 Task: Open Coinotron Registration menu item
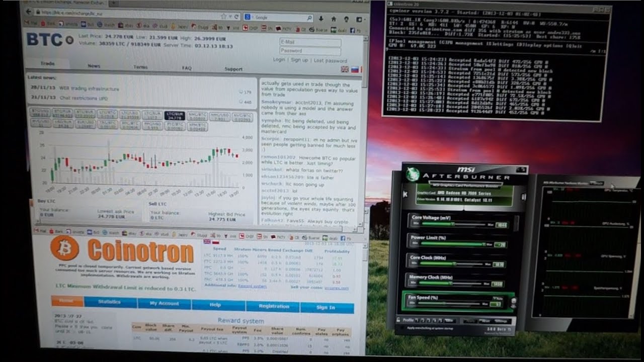[274, 306]
